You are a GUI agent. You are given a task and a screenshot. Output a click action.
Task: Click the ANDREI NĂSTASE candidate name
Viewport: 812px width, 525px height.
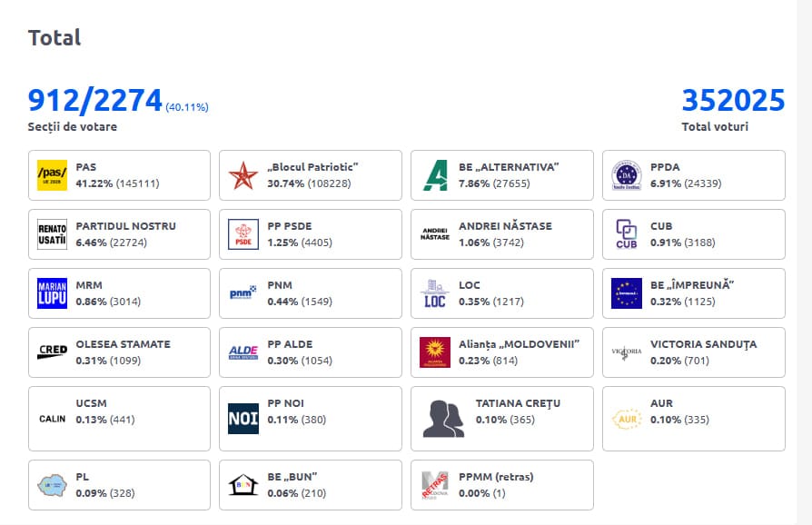[x=505, y=226]
